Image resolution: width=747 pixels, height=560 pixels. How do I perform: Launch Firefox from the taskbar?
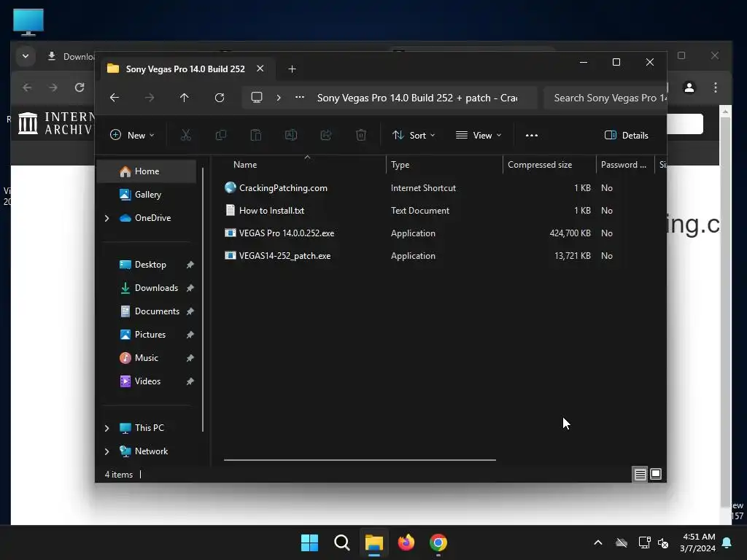[406, 542]
